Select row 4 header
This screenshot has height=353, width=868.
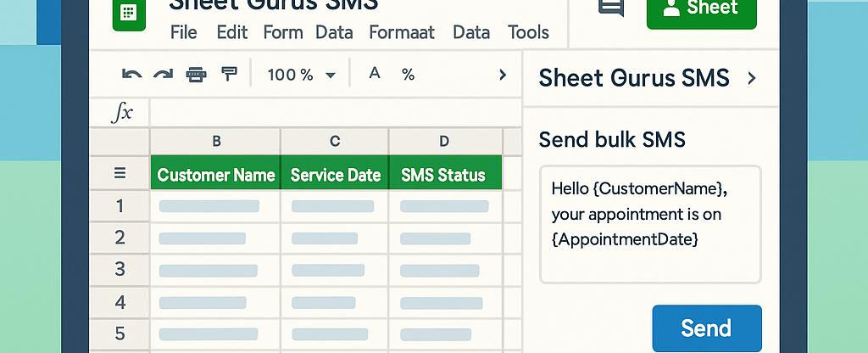pyautogui.click(x=120, y=302)
